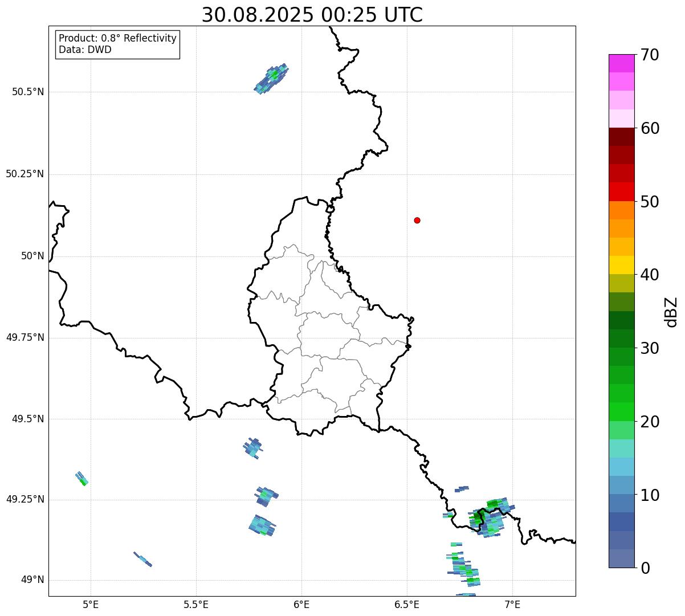Click the 50.25°N latitude label
The height and width of the screenshot is (616, 685).
coord(25,174)
